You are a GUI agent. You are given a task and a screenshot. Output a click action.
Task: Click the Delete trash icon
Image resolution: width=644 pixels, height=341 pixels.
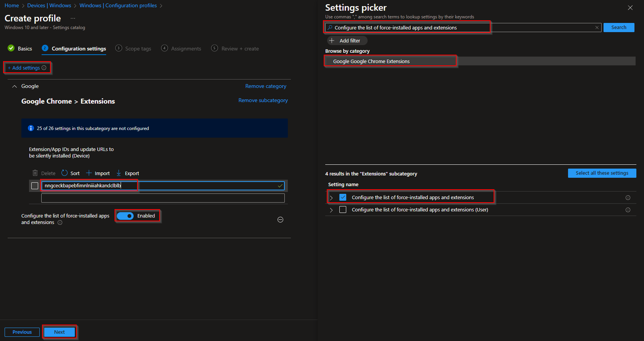pos(35,173)
